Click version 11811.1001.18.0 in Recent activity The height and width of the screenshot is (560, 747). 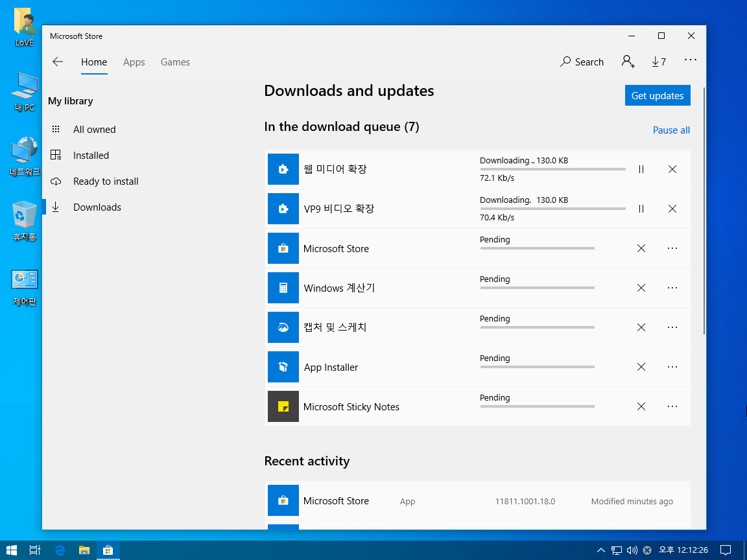[525, 502]
